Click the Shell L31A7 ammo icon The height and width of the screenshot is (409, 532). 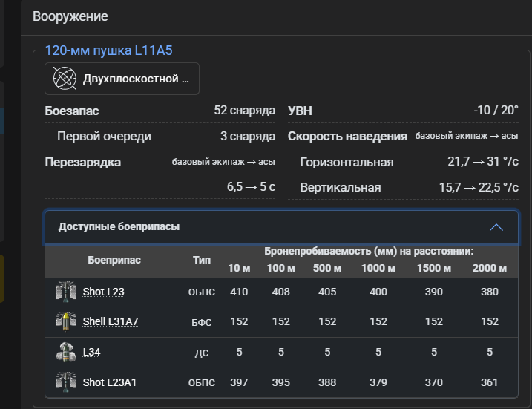click(x=66, y=321)
